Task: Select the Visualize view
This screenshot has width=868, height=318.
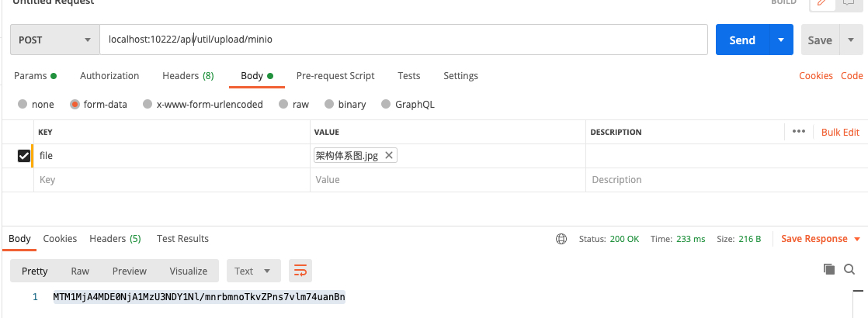Action: [x=188, y=271]
